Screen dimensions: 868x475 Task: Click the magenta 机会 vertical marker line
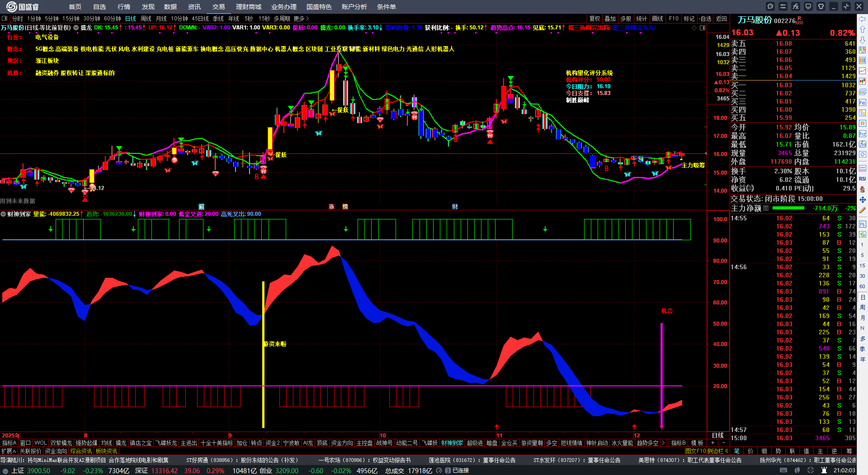pyautogui.click(x=662, y=375)
